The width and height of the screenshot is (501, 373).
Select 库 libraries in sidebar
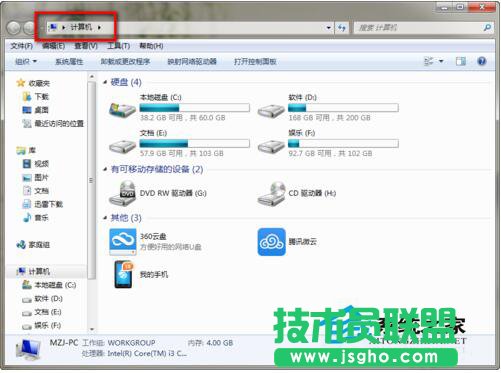(x=26, y=150)
